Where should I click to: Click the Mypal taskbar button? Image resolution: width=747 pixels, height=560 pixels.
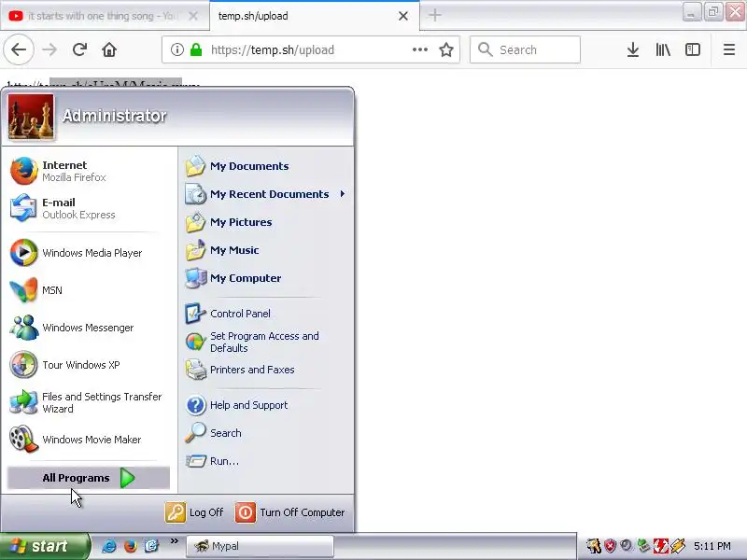point(260,546)
